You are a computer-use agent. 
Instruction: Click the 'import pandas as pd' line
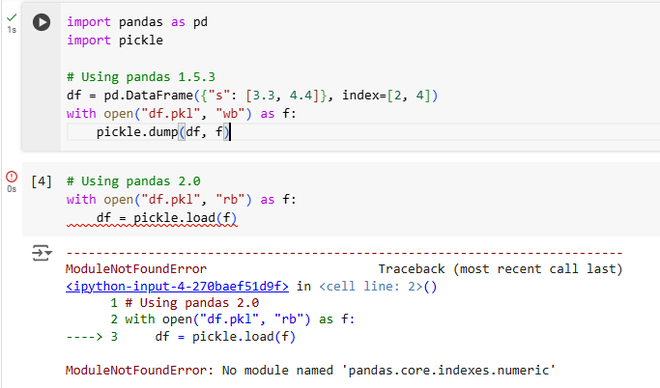(137, 22)
